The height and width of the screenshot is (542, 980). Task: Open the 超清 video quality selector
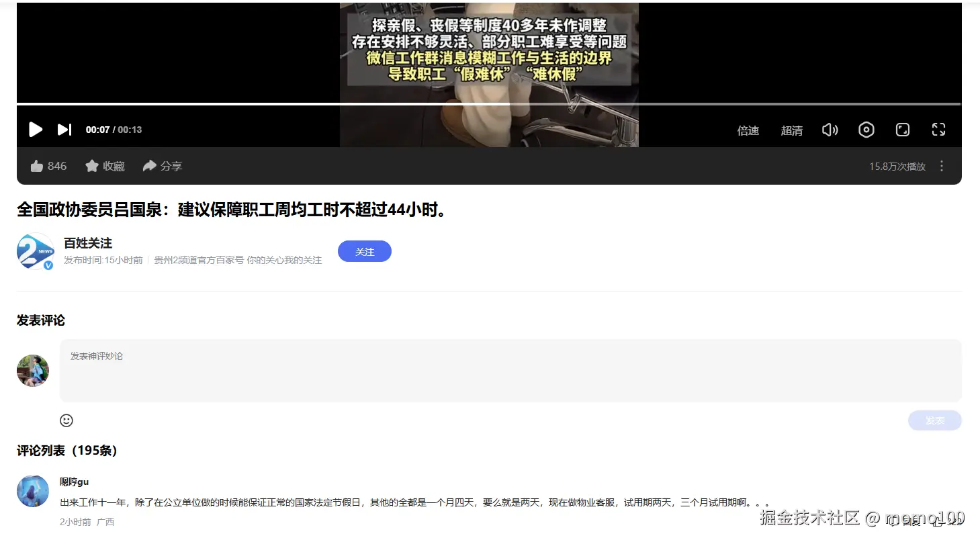(791, 130)
